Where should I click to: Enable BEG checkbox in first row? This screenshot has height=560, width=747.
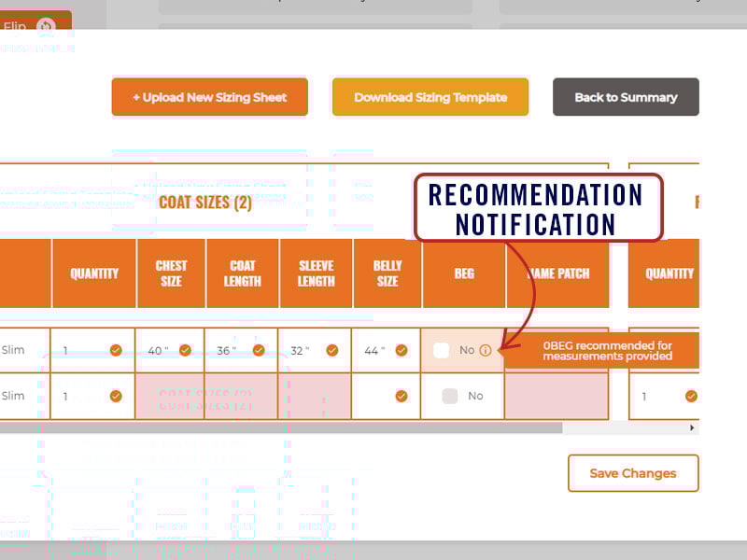click(443, 351)
